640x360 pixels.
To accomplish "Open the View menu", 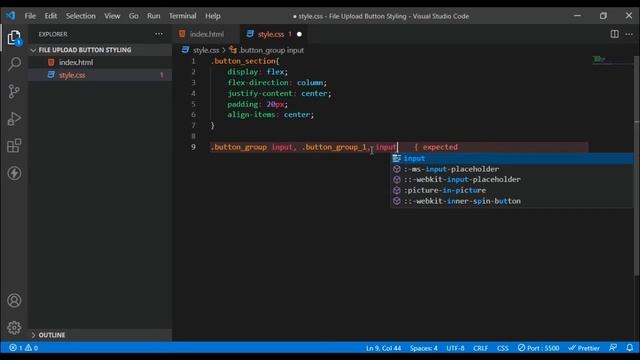I will [112, 16].
